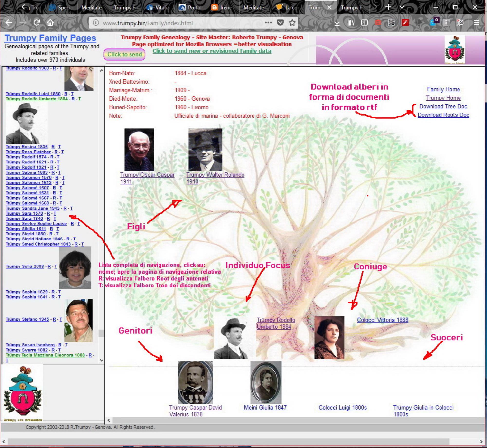
Task: Click the 'Click to send' button
Action: click(124, 54)
